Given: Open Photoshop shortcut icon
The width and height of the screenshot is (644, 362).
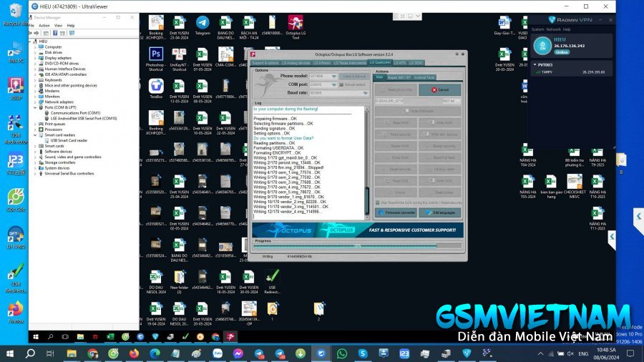Looking at the screenshot, I should [156, 59].
